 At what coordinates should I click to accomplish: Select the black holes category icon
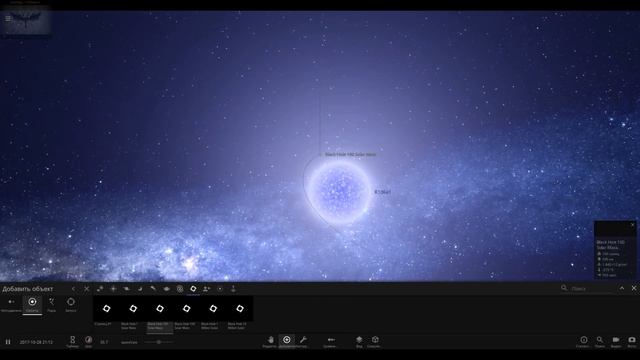coord(193,289)
